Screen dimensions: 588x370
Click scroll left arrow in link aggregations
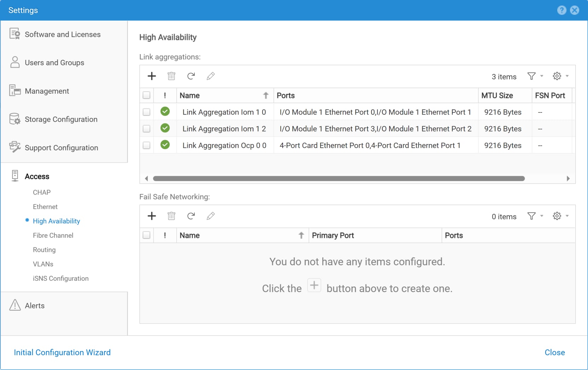click(146, 179)
